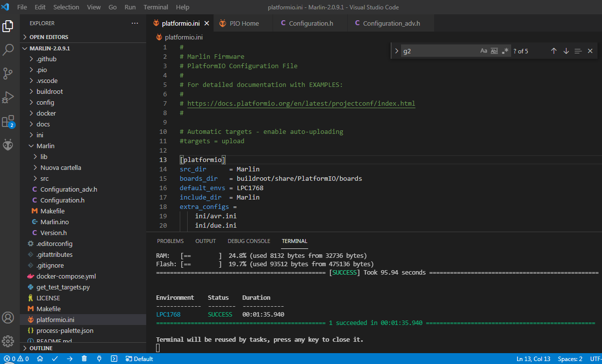Open the Manage gear icon
This screenshot has width=602, height=364.
click(8, 341)
